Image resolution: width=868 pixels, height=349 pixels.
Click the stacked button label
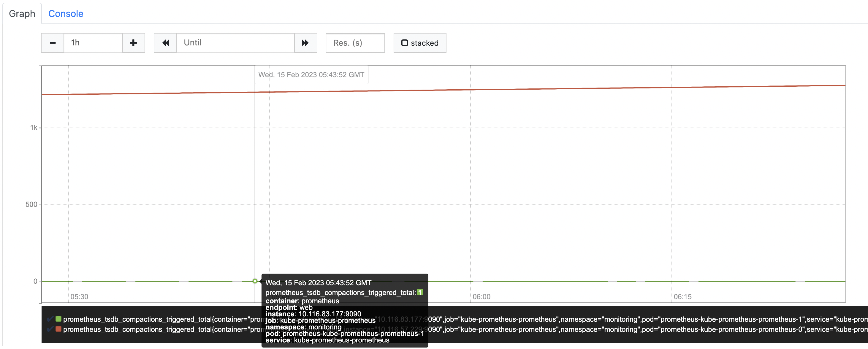425,43
